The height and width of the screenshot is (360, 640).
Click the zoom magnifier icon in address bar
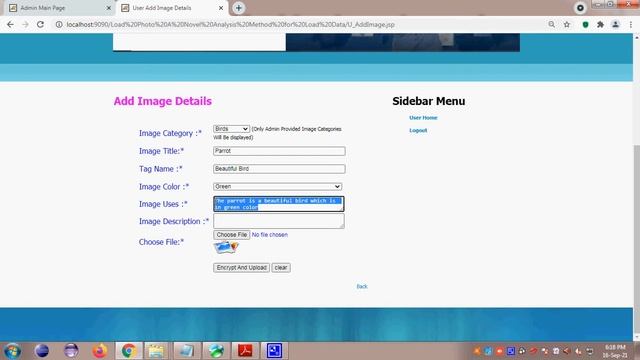point(551,24)
